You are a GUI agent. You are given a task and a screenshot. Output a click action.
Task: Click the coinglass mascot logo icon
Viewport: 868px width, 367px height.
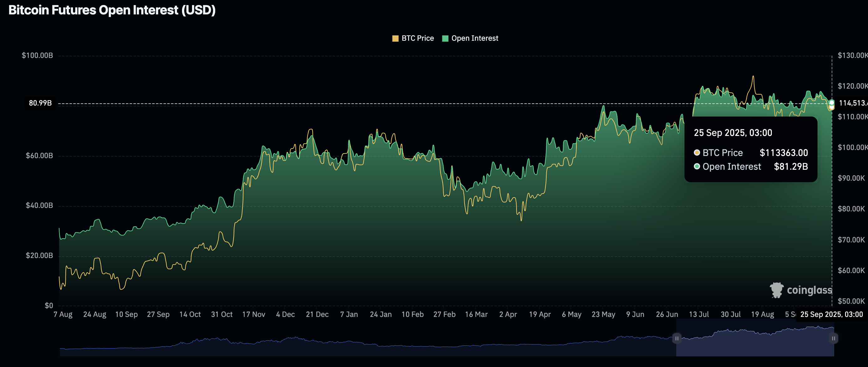777,290
